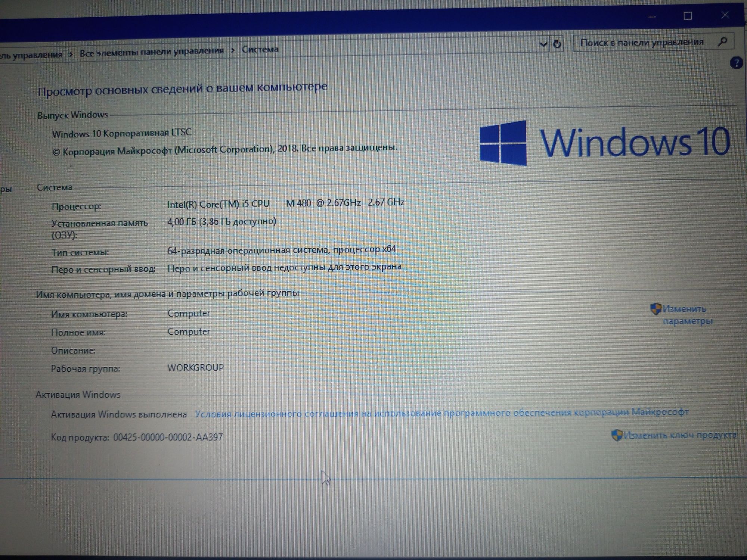Click the 4,00 ГБ (3,86 ГБ доступно) value

click(222, 222)
